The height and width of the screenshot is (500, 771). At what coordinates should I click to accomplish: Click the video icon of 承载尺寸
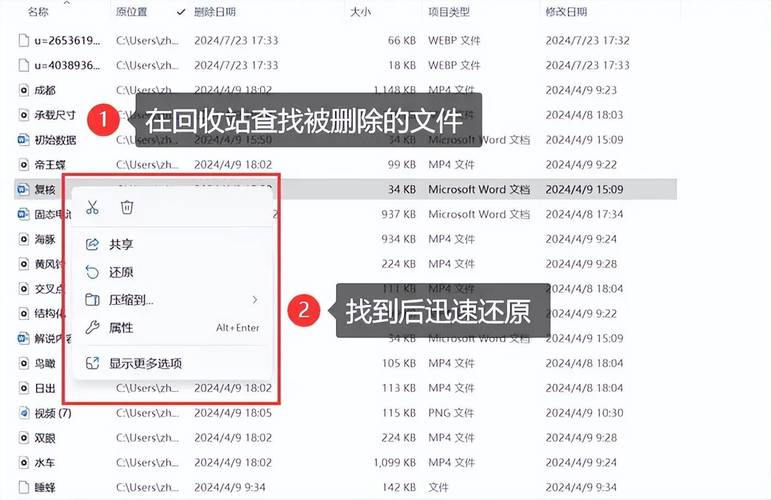24,115
